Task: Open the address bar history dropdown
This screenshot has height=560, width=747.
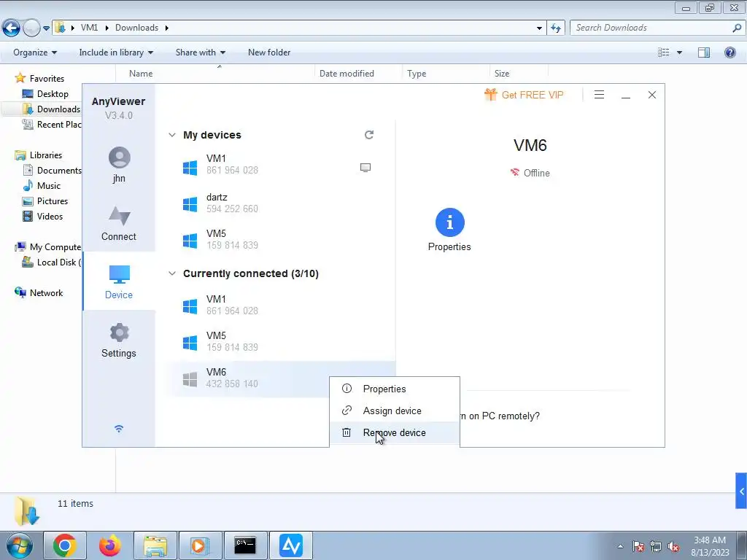Action: [x=539, y=28]
